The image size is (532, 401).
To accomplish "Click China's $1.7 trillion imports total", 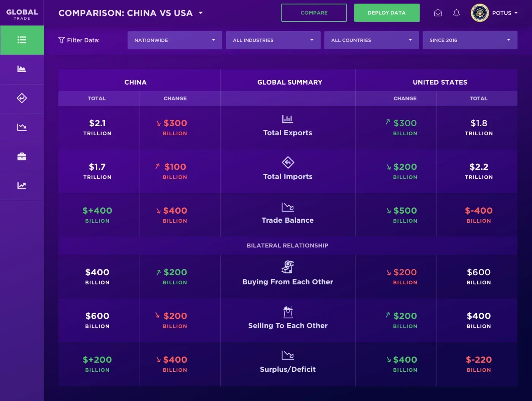I will (x=97, y=171).
